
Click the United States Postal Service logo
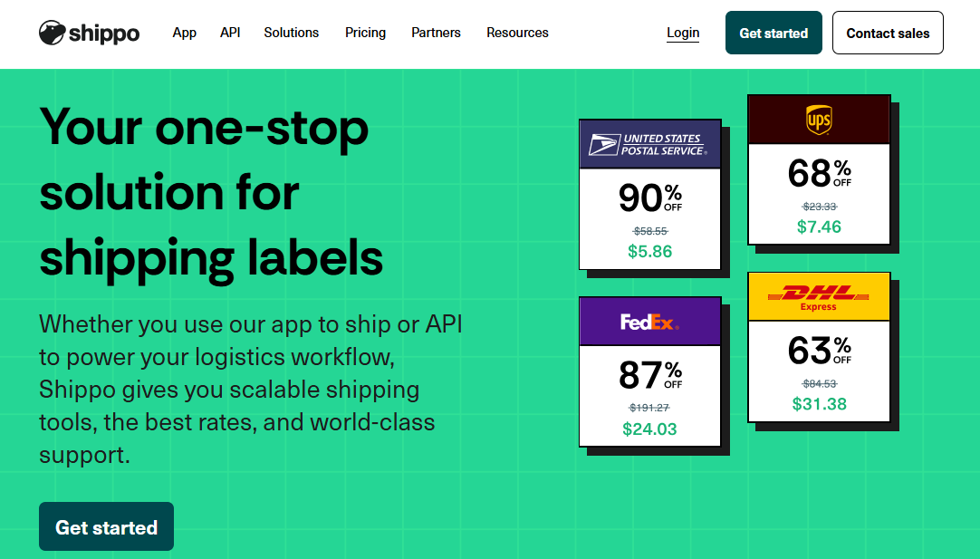coord(649,144)
